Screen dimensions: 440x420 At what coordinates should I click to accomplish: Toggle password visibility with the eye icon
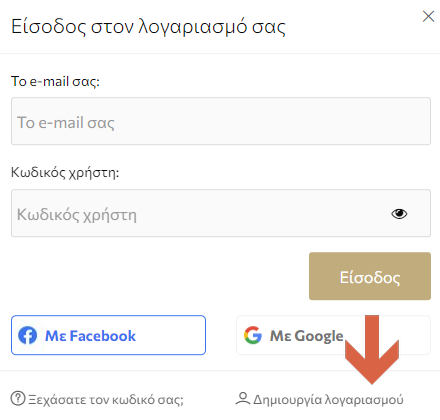coord(399,214)
